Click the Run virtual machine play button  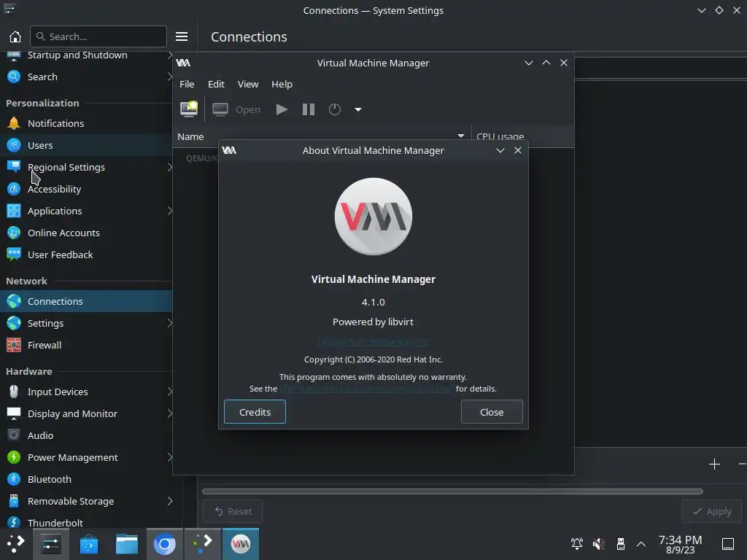(x=282, y=109)
